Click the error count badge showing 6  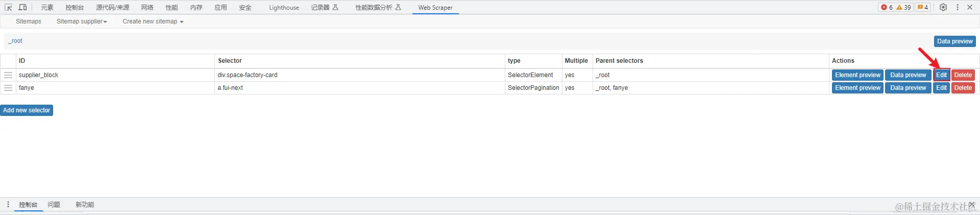coord(887,7)
